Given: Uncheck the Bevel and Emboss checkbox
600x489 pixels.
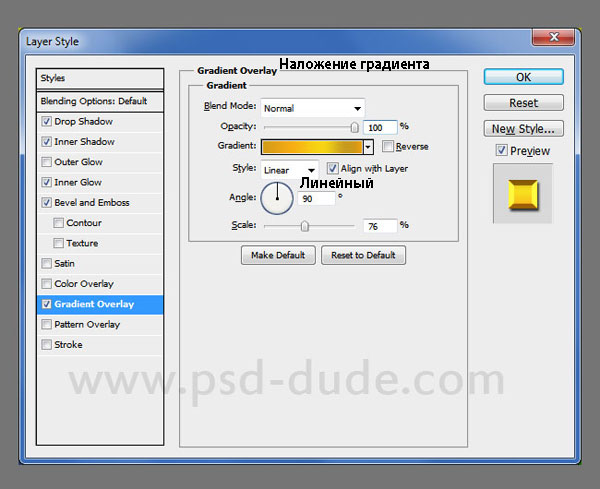Looking at the screenshot, I should point(46,203).
